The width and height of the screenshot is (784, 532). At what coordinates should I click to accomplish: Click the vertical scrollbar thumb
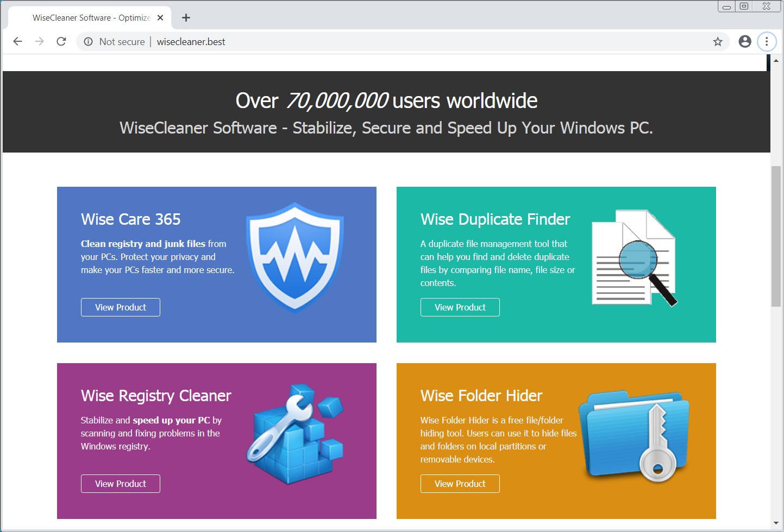[776, 236]
